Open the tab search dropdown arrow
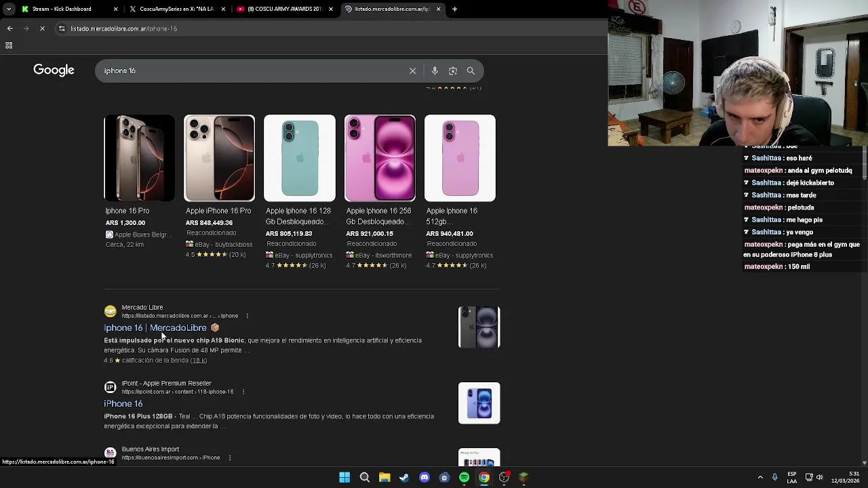868x488 pixels. 9,9
